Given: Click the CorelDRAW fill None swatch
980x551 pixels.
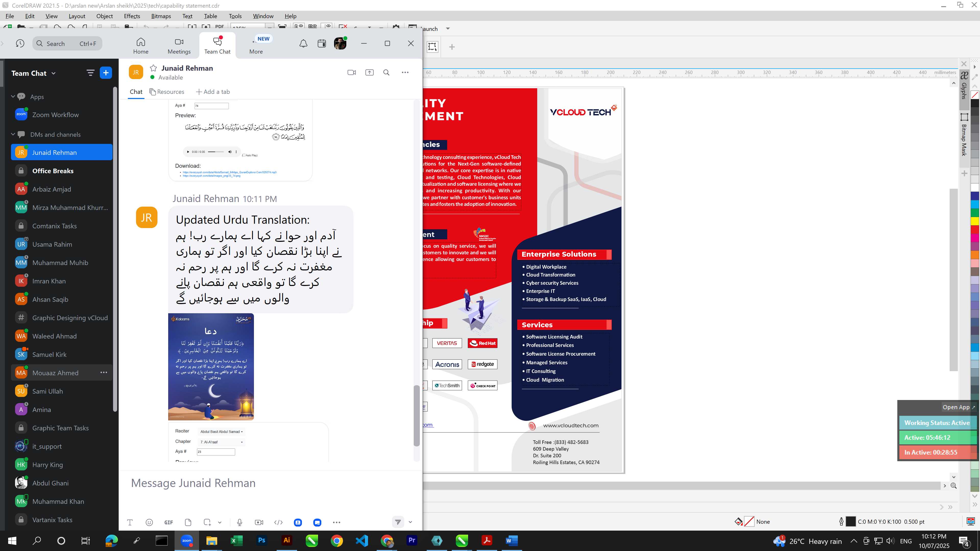Looking at the screenshot, I should (749, 521).
